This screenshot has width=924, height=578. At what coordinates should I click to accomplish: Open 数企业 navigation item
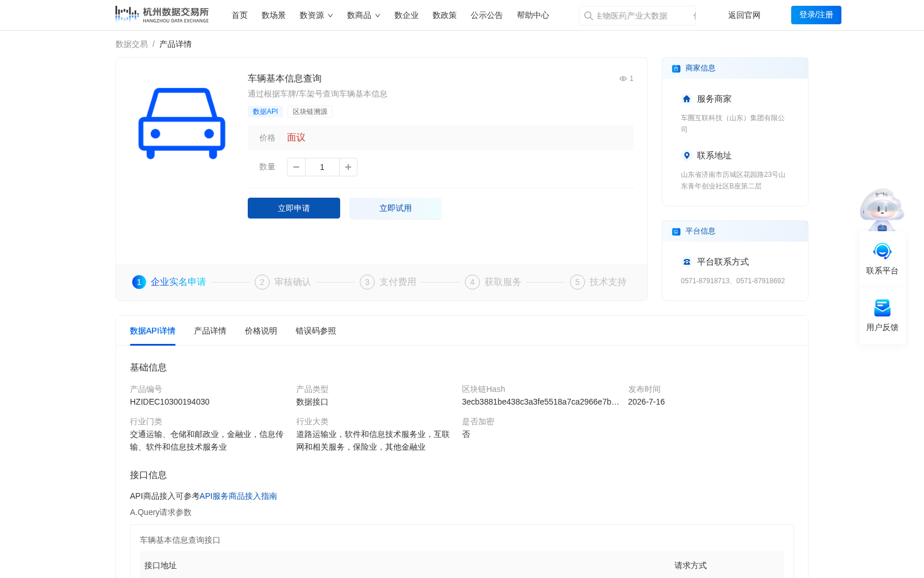coord(407,15)
